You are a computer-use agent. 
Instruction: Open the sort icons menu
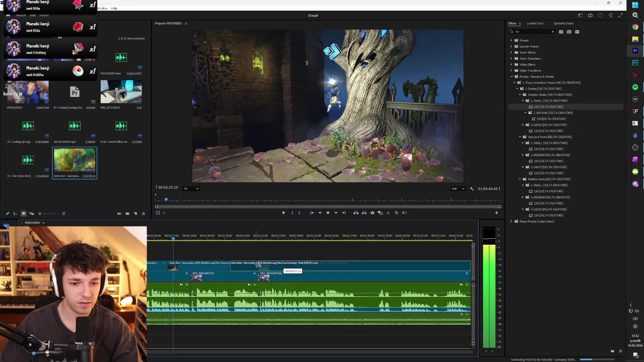click(63, 214)
